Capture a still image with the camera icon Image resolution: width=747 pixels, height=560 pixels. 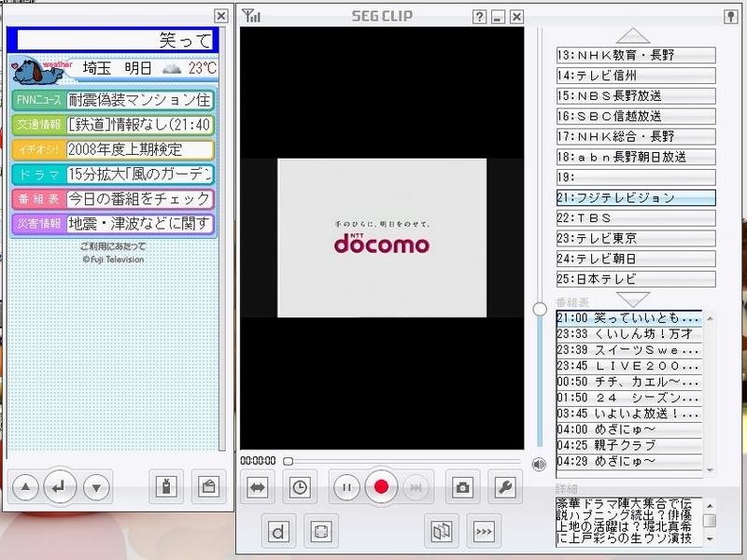pos(461,486)
